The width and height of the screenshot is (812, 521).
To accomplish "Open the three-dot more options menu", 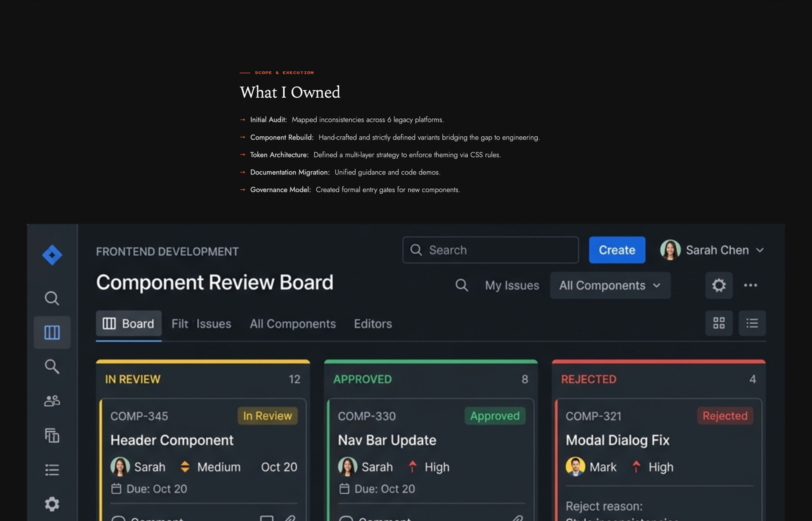I will coord(750,285).
